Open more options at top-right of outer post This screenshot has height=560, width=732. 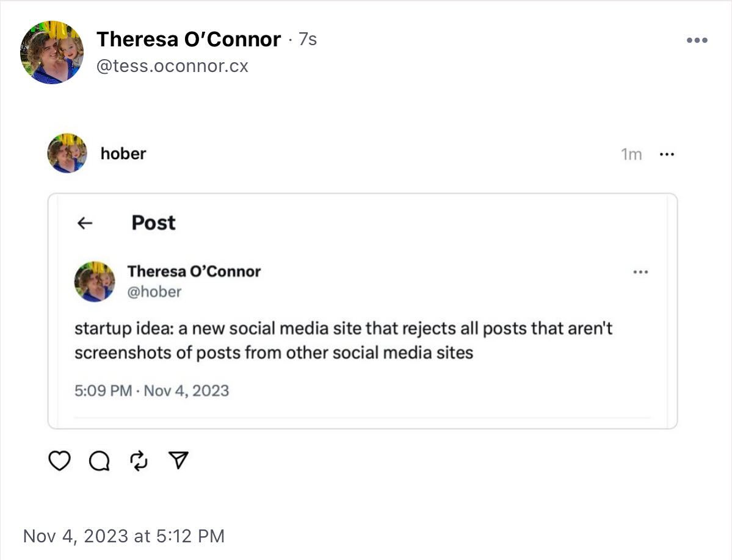697,40
